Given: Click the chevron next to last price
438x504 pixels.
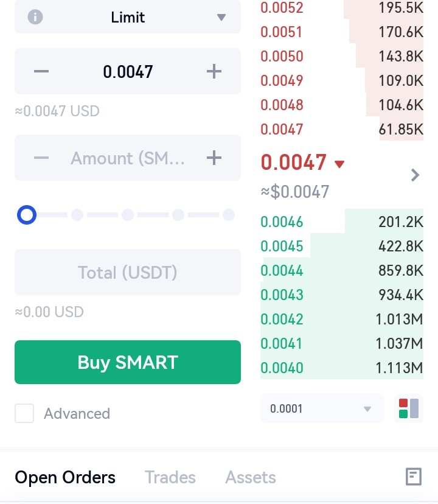Looking at the screenshot, I should (415, 175).
